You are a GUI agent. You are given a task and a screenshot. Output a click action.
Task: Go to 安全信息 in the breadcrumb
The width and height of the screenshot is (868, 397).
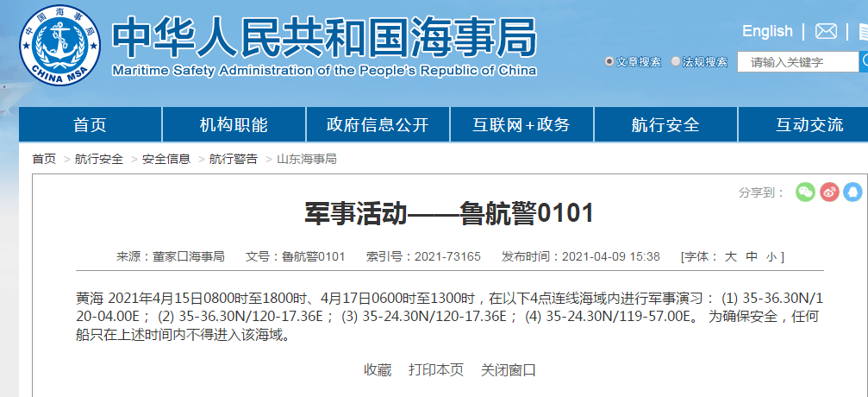166,159
